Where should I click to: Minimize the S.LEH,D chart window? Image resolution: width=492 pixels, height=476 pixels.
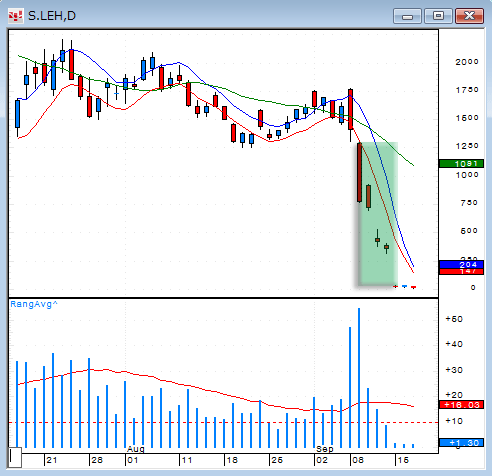pyautogui.click(x=407, y=16)
